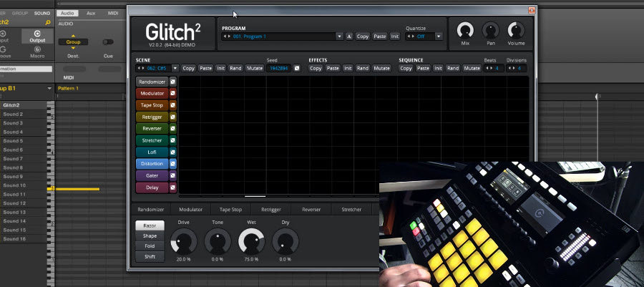Viewport: 644px width, 287px height.
Task: Click the Mix knob
Action: click(x=465, y=30)
